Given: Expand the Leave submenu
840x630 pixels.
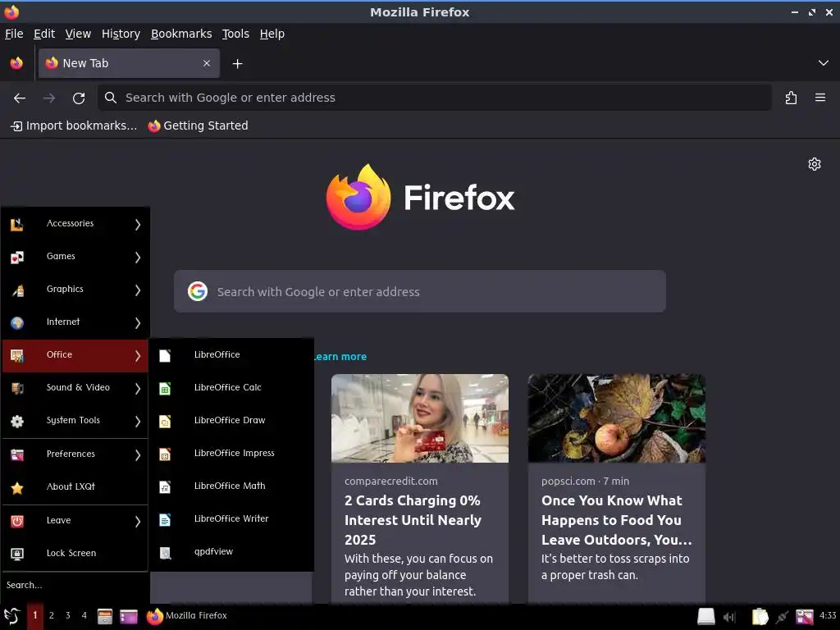Looking at the screenshot, I should 75,521.
